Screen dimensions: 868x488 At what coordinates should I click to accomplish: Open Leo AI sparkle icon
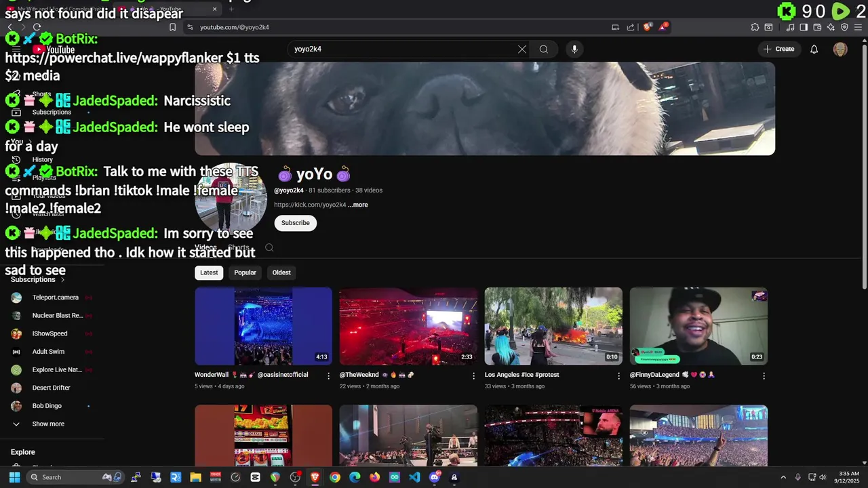(831, 27)
